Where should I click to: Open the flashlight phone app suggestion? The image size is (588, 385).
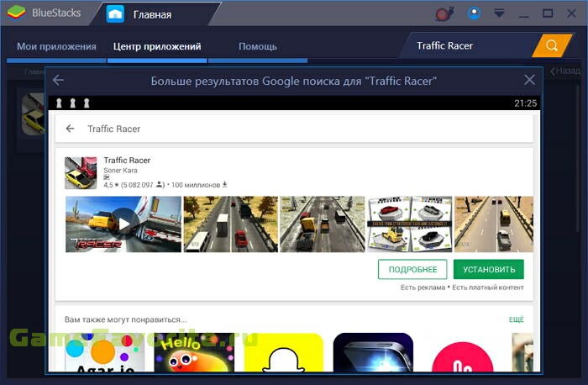tap(373, 352)
